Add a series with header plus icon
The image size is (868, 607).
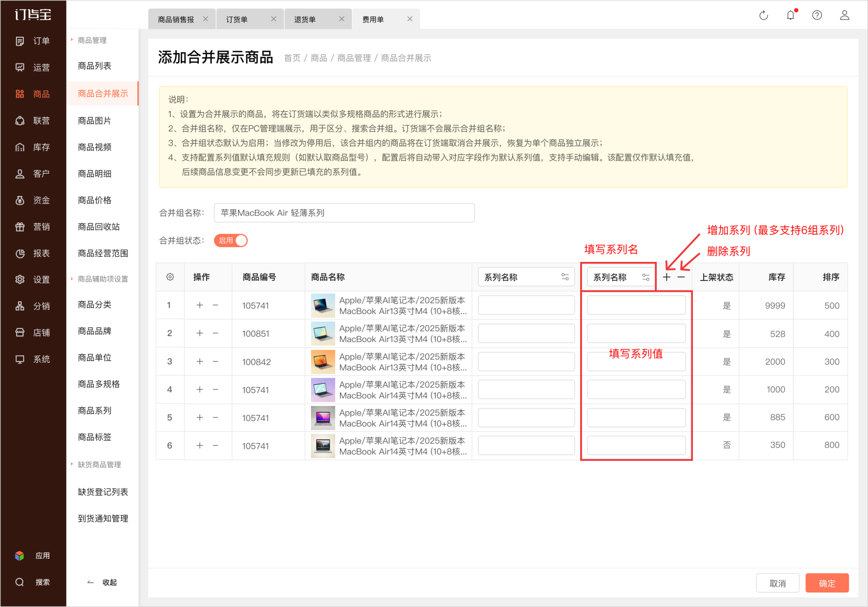pos(667,277)
